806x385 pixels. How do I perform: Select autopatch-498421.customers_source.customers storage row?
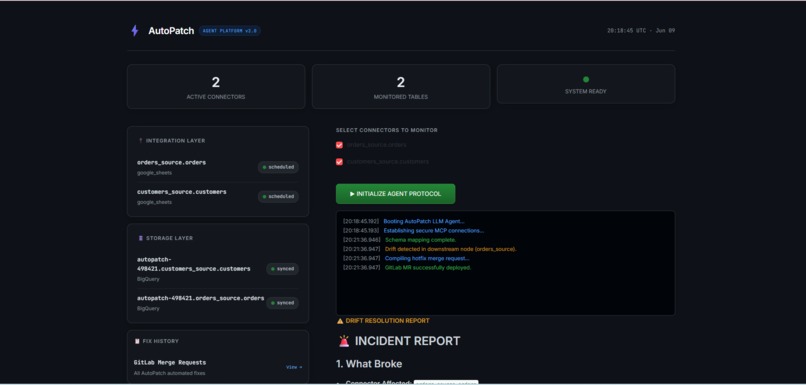click(218, 269)
